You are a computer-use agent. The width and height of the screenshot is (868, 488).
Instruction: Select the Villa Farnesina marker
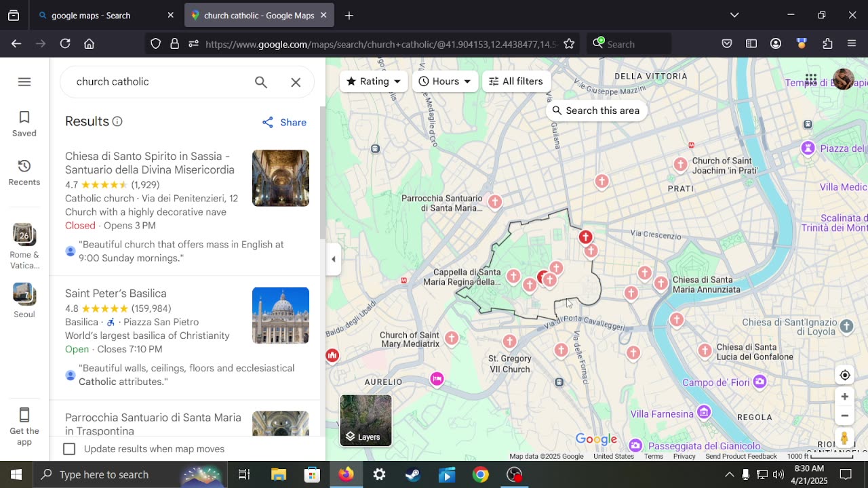704,412
